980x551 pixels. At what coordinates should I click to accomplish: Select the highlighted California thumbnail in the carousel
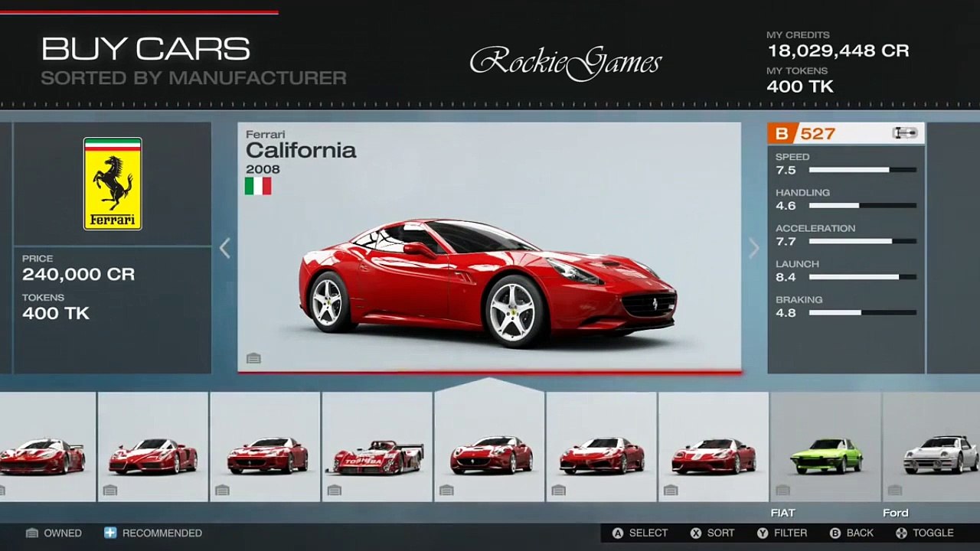[x=489, y=447]
